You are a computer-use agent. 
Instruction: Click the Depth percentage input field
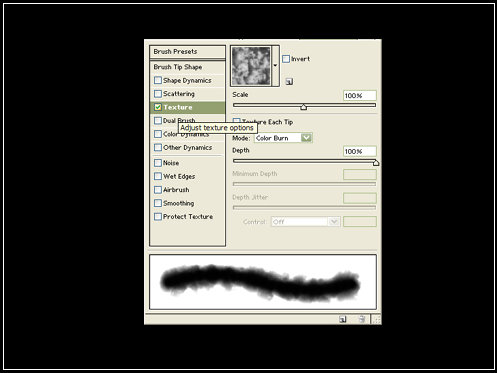360,151
